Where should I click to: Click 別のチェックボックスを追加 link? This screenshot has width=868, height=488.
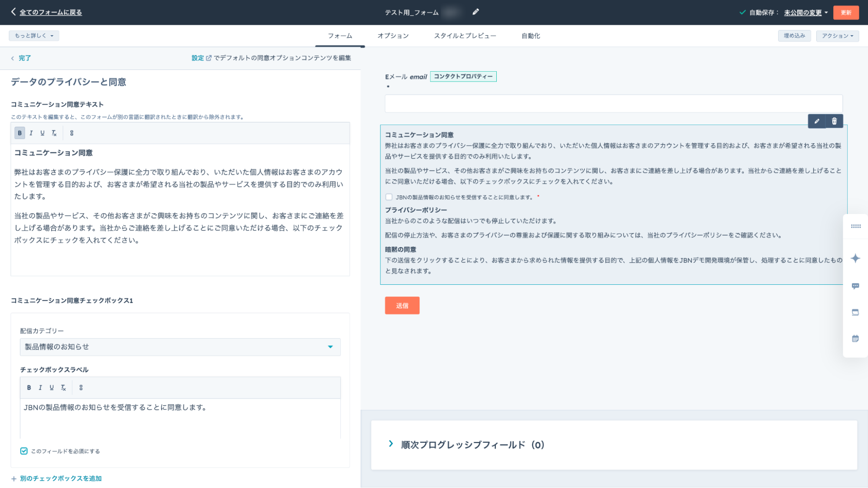click(61, 478)
